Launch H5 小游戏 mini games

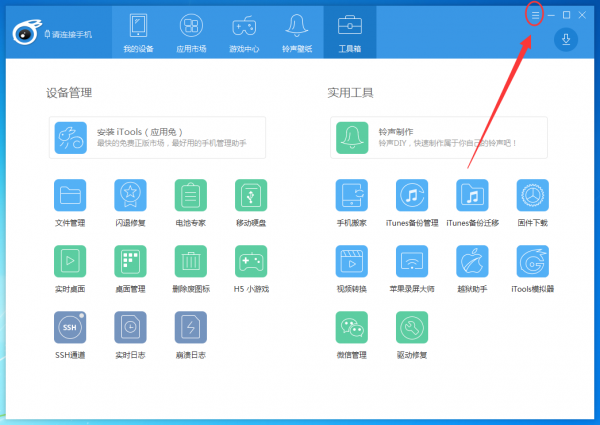pos(251,261)
